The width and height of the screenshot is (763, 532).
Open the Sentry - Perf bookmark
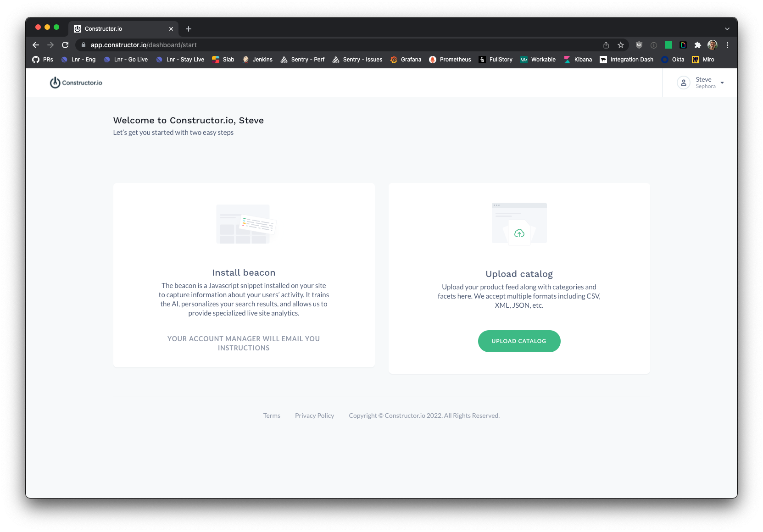302,60
